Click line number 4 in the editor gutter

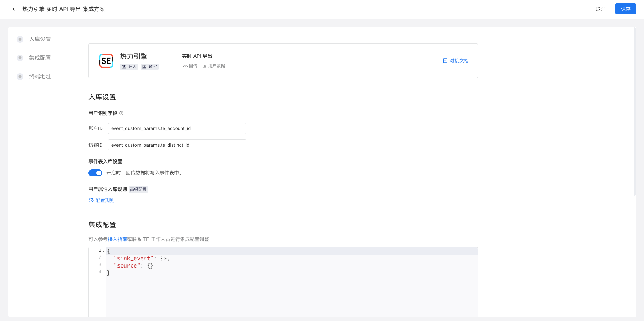(100, 272)
